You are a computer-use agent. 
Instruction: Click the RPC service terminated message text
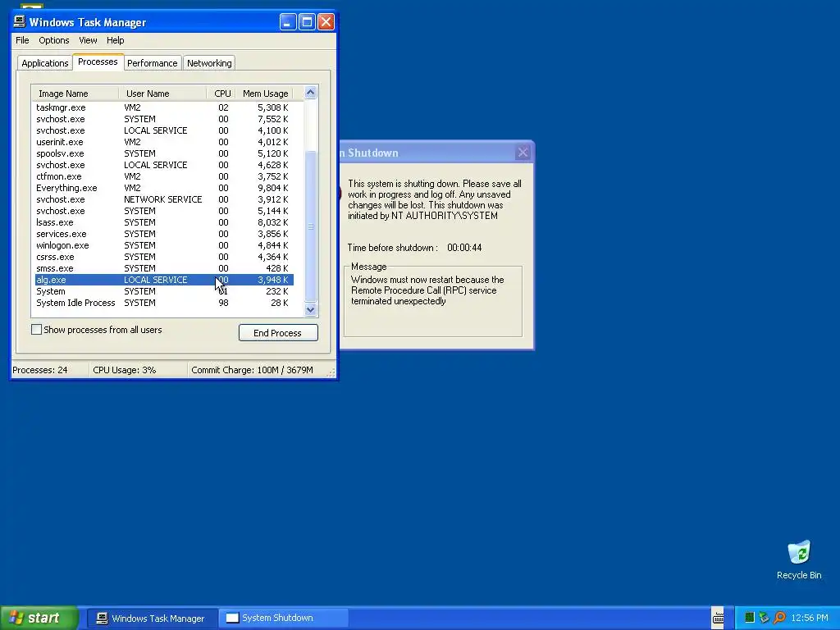(x=427, y=290)
